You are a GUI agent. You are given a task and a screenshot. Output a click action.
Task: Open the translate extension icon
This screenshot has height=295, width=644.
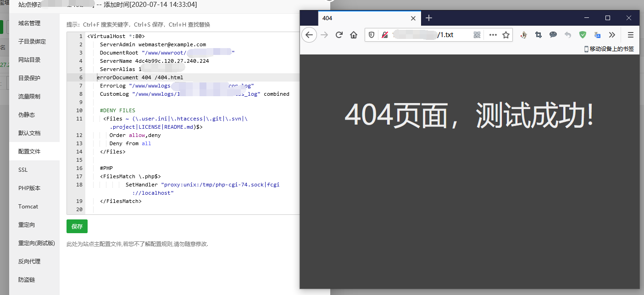pyautogui.click(x=597, y=35)
